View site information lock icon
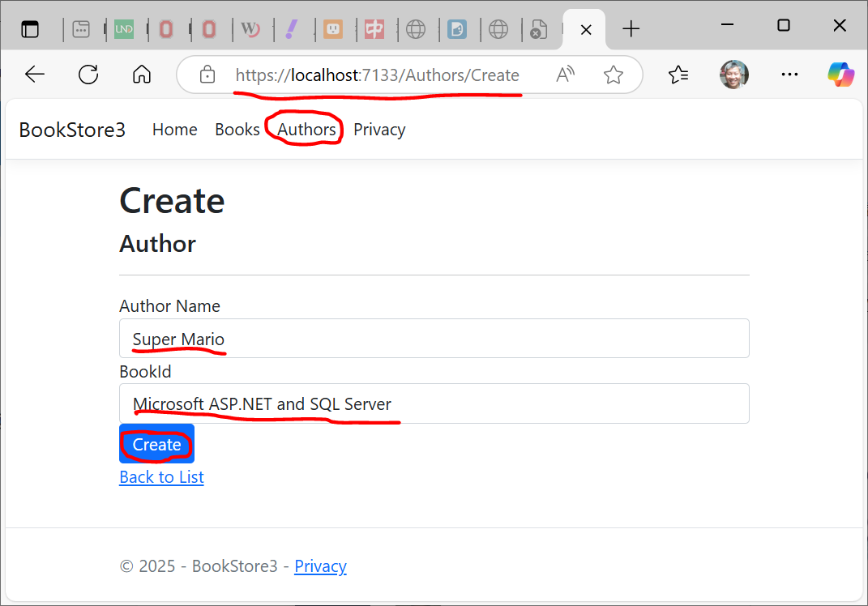Screen dimensions: 868x606 click(x=207, y=75)
